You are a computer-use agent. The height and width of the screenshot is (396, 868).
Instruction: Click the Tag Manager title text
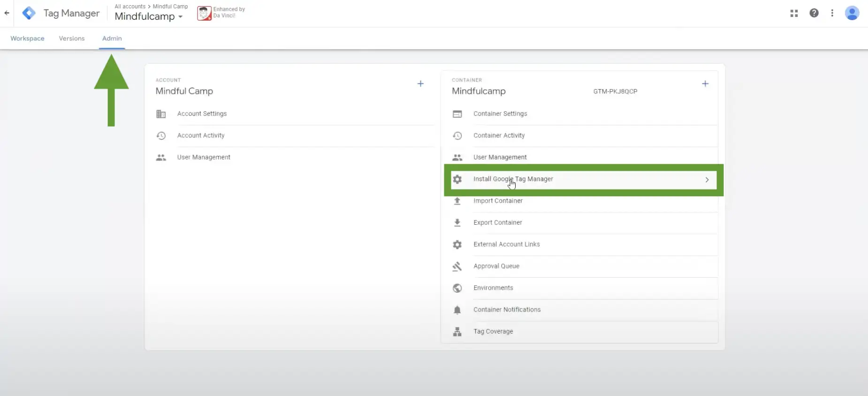point(71,13)
